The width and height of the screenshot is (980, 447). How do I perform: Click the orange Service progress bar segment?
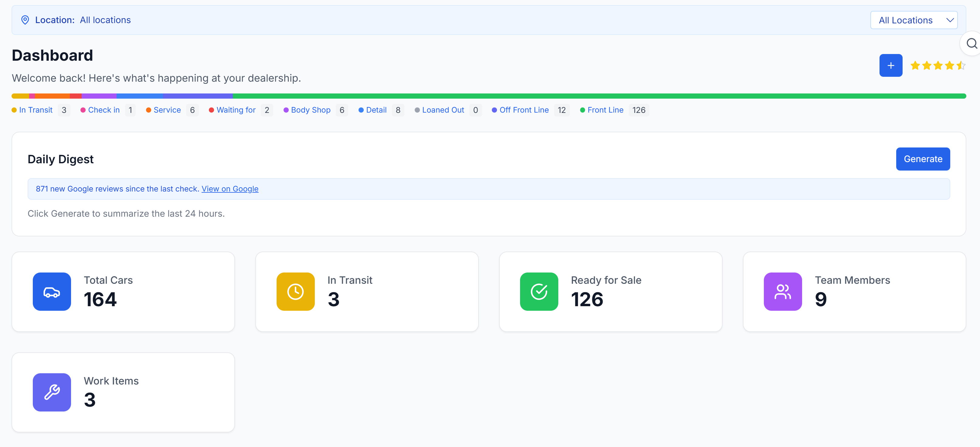tap(53, 96)
